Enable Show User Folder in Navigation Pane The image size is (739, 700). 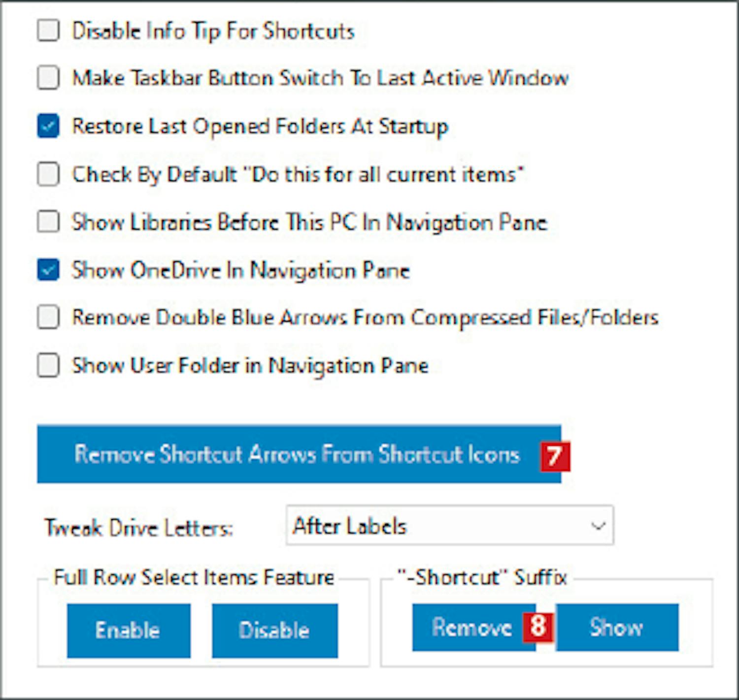coord(48,366)
